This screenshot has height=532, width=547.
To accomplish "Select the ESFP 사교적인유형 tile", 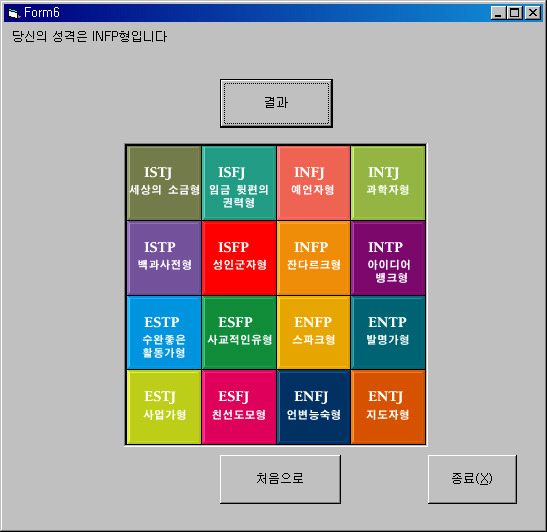I will 239,332.
